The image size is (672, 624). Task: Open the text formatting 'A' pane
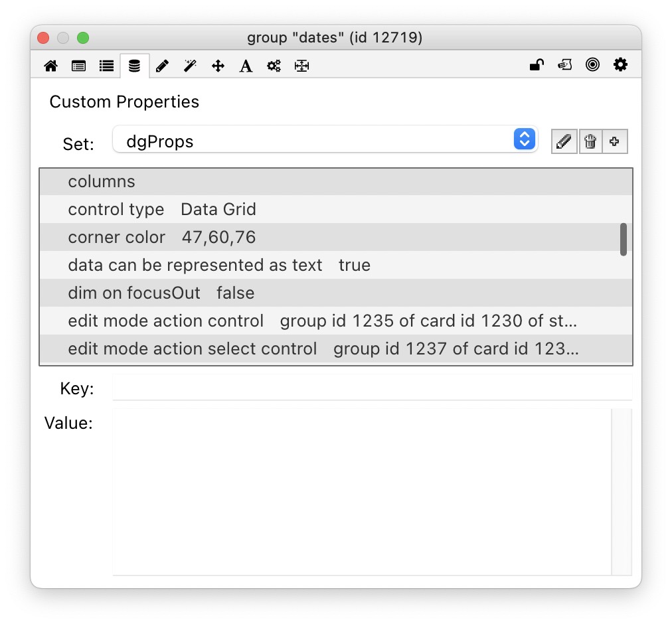pos(246,66)
